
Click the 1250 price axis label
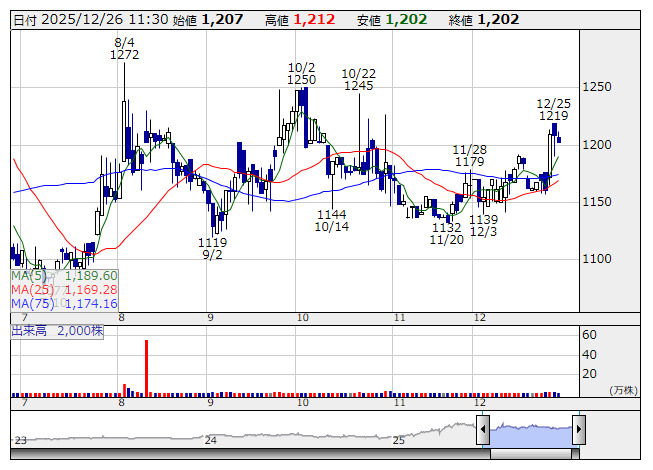pyautogui.click(x=597, y=87)
